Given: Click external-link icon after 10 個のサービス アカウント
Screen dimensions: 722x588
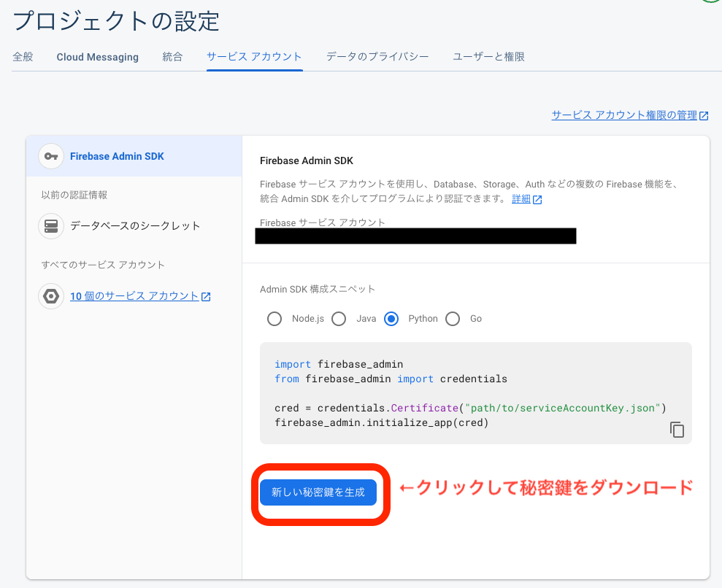Looking at the screenshot, I should [206, 297].
